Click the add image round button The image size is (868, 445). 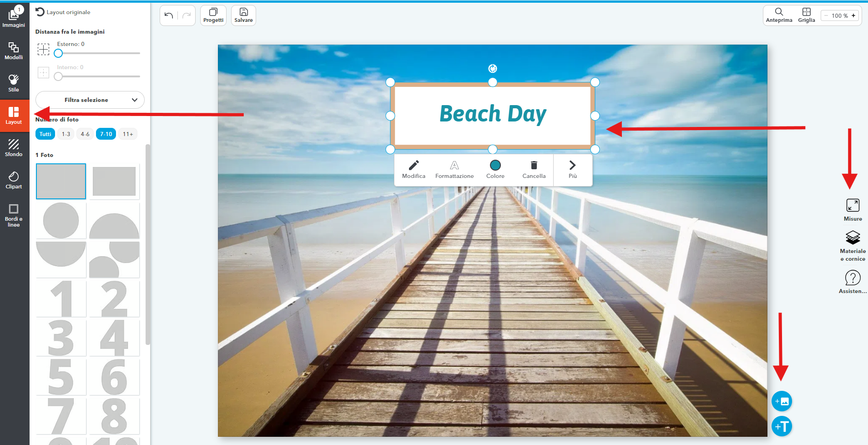click(782, 401)
